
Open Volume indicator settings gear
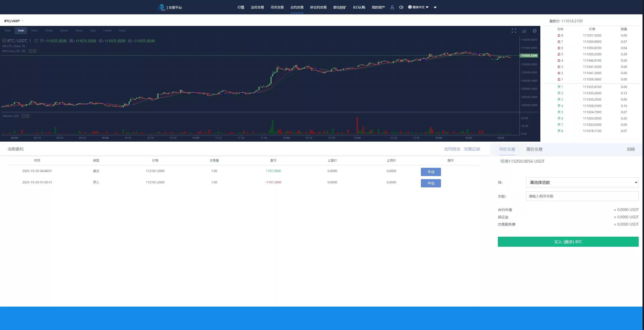tap(23, 116)
